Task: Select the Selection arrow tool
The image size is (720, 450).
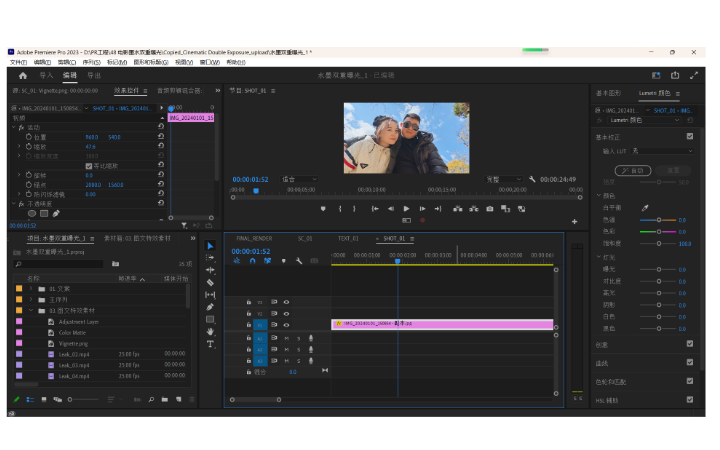Action: (210, 246)
